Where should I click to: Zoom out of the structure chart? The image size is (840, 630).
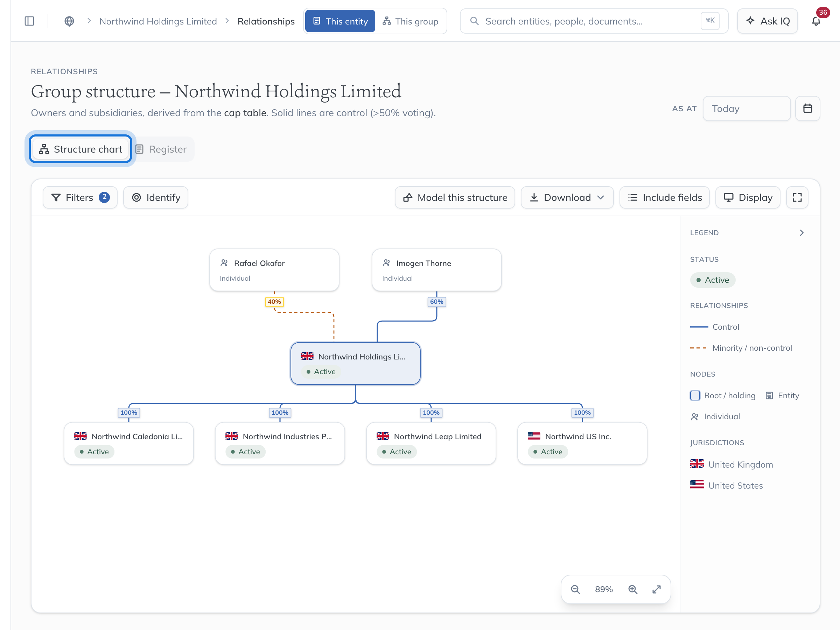575,589
